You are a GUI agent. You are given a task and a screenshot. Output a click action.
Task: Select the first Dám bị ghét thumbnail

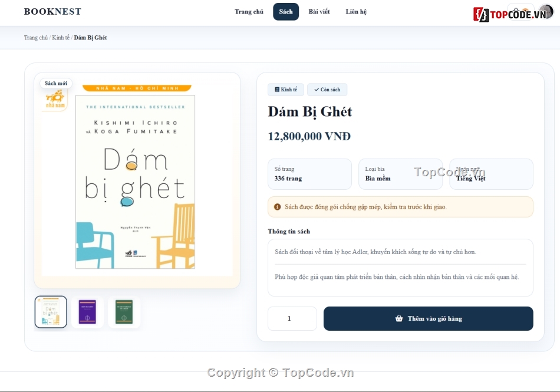(x=51, y=312)
